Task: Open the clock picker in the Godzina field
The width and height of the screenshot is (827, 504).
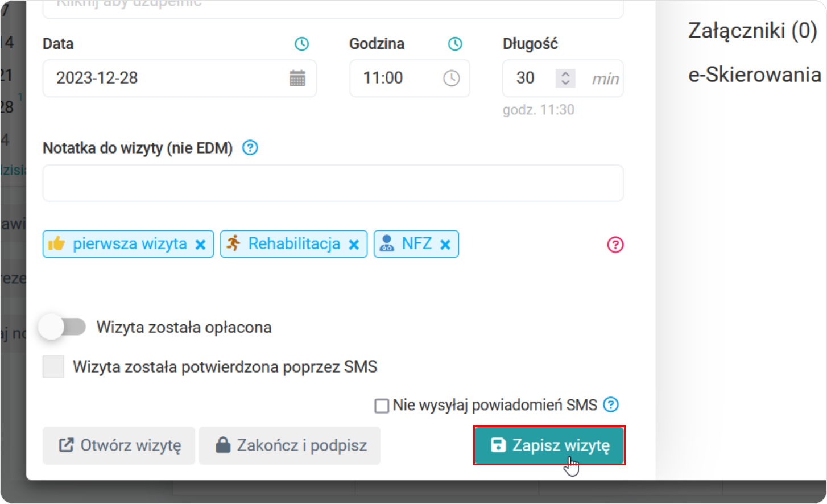Action: (452, 78)
